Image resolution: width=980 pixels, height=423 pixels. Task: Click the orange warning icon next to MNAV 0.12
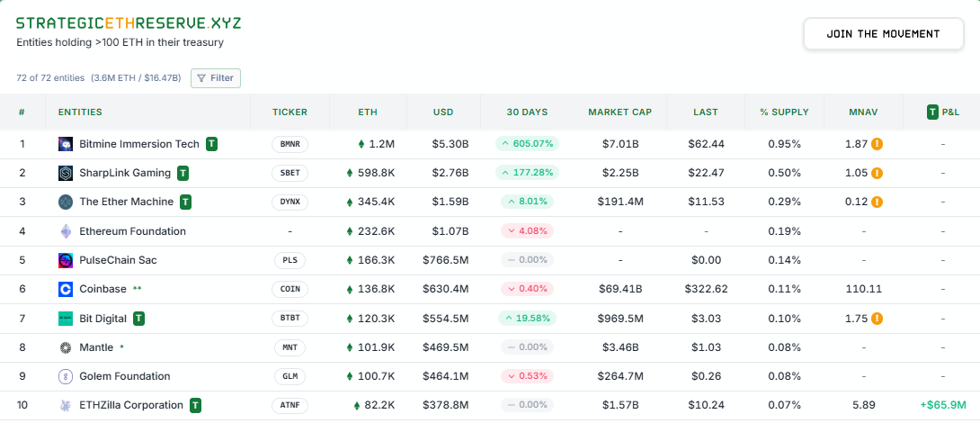pos(877,202)
